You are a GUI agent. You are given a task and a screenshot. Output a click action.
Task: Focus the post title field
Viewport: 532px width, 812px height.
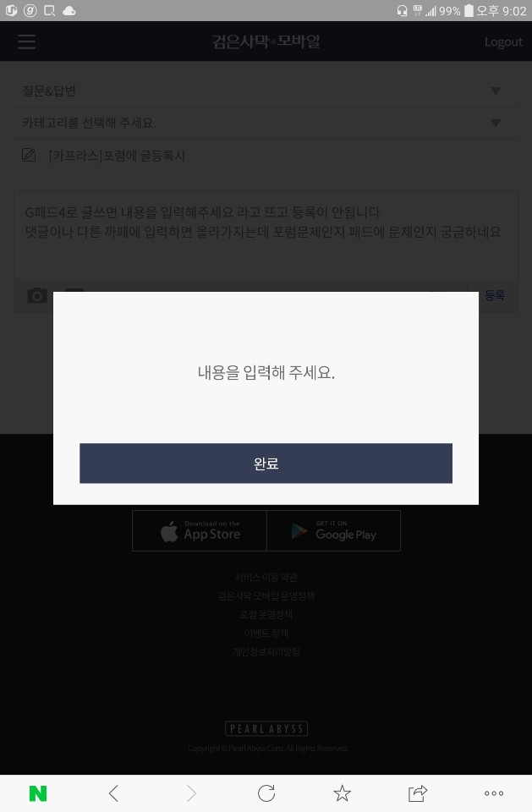click(266, 156)
